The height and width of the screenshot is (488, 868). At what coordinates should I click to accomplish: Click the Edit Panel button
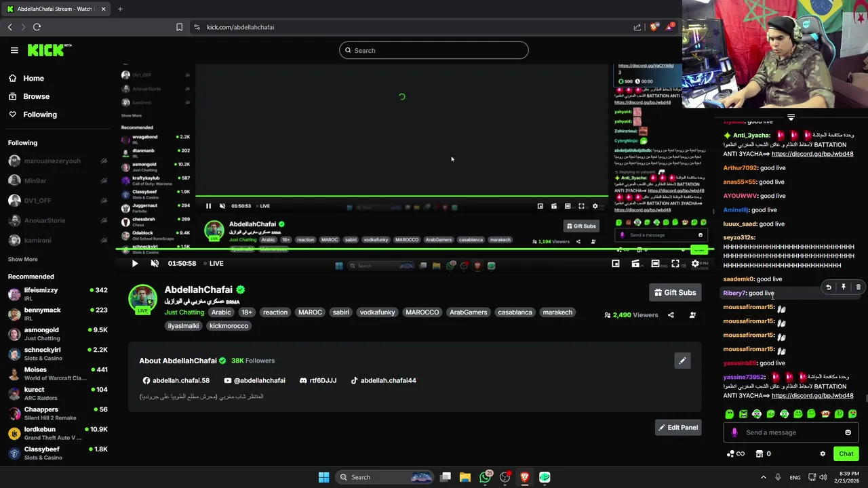[678, 428]
